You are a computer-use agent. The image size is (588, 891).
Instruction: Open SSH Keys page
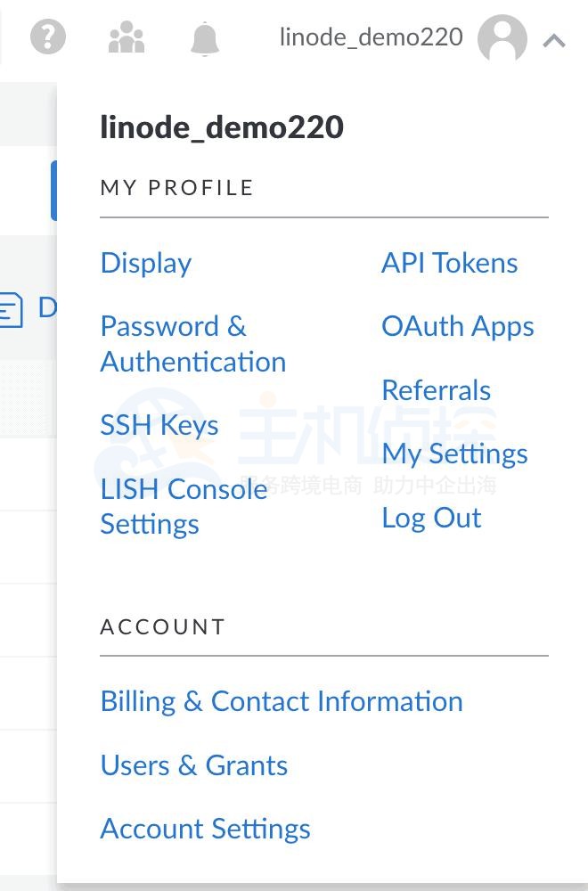pyautogui.click(x=159, y=425)
